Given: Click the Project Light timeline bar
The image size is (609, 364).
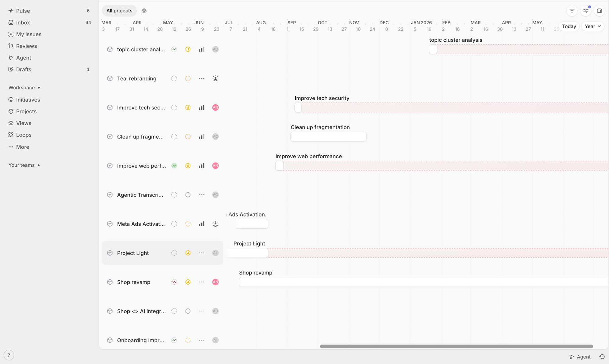Looking at the screenshot, I should coord(247,253).
